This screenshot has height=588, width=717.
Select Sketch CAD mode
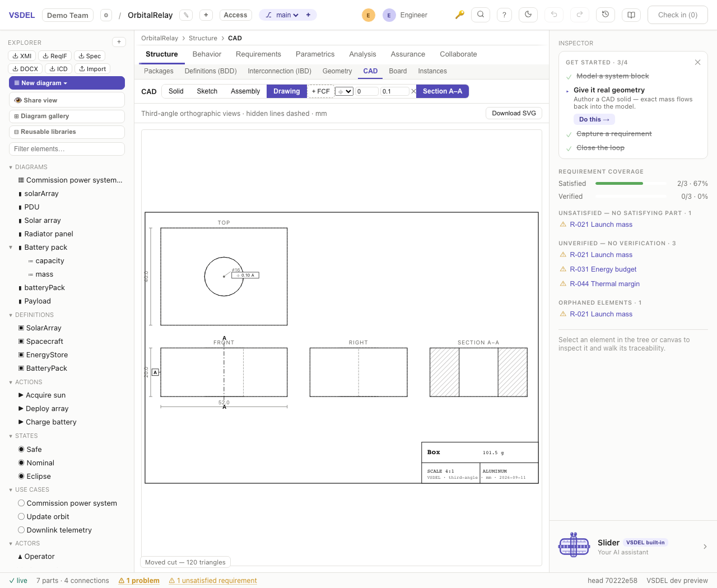point(207,91)
